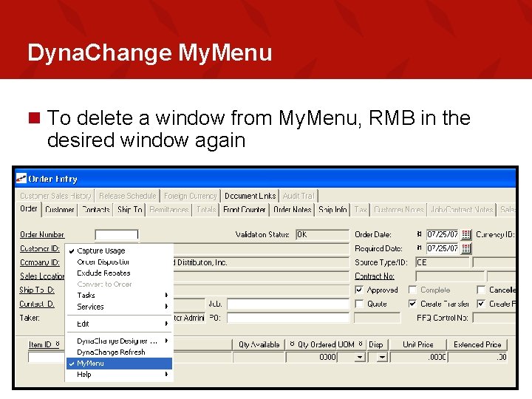This screenshot has width=532, height=399.
Task: Expand the DynaChange Designer submenu
Action: point(119,341)
